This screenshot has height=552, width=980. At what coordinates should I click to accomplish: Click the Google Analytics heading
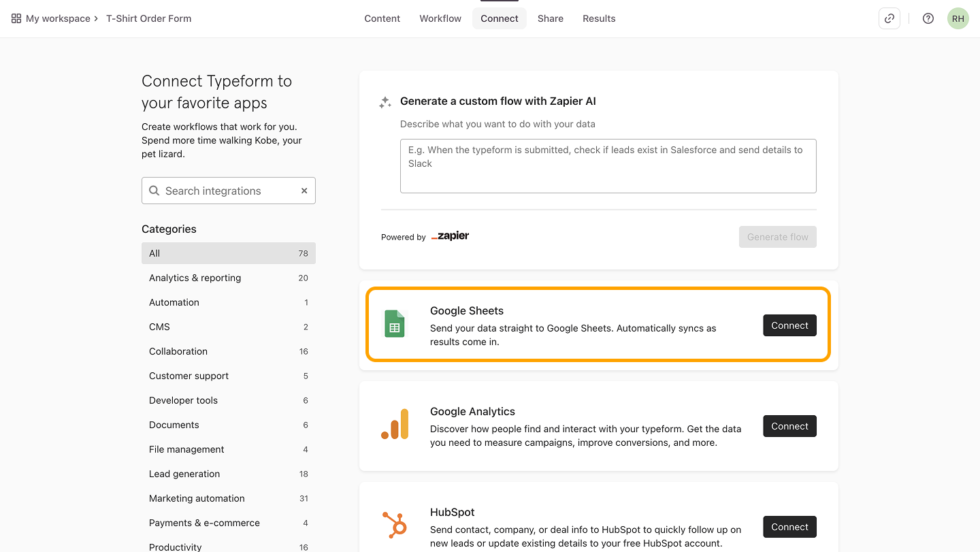point(472,411)
